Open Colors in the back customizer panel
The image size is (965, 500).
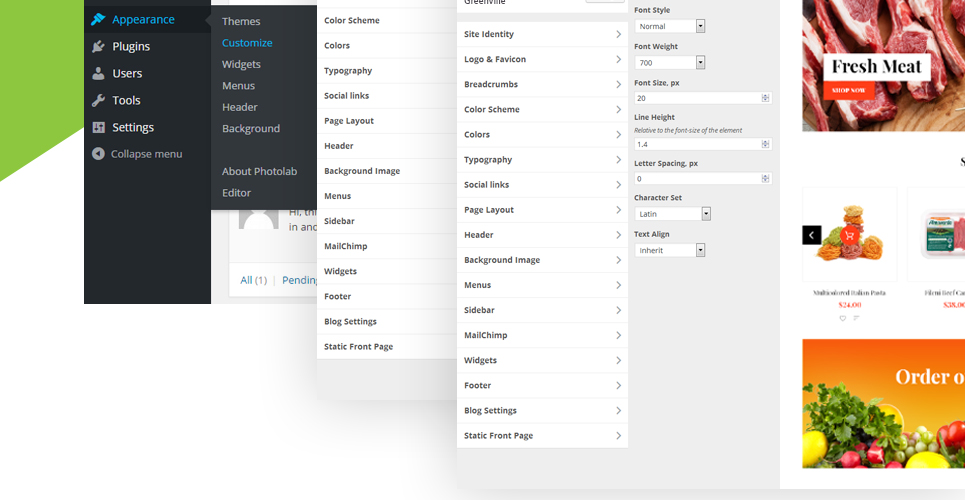point(386,46)
